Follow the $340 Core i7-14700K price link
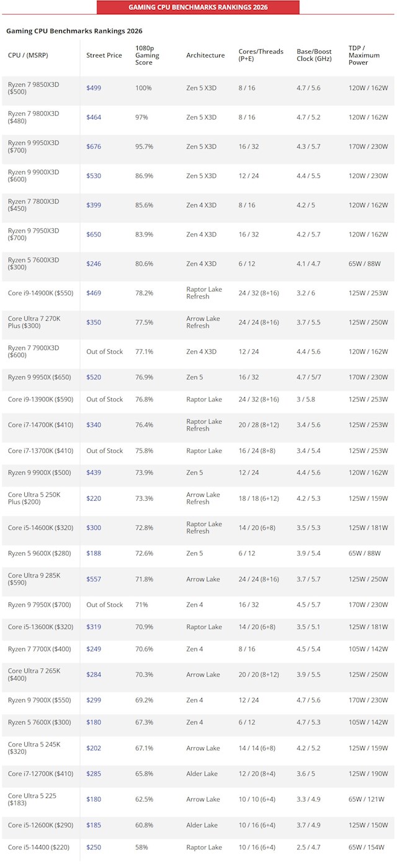This screenshot has width=397, height=868. 94,425
